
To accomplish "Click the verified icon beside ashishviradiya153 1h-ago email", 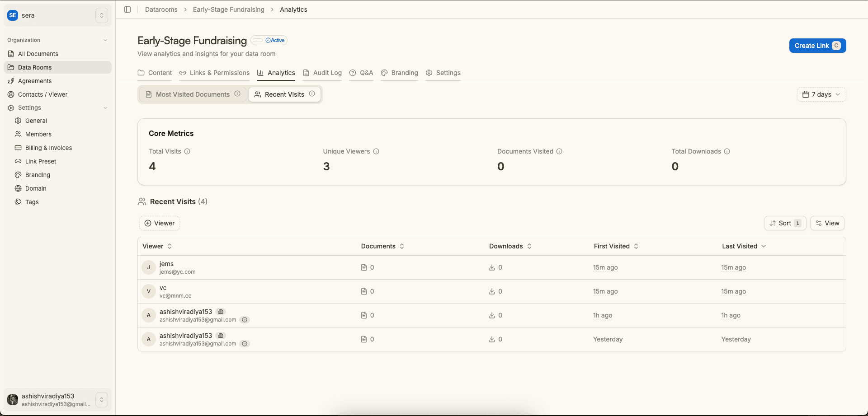I will pyautogui.click(x=245, y=320).
